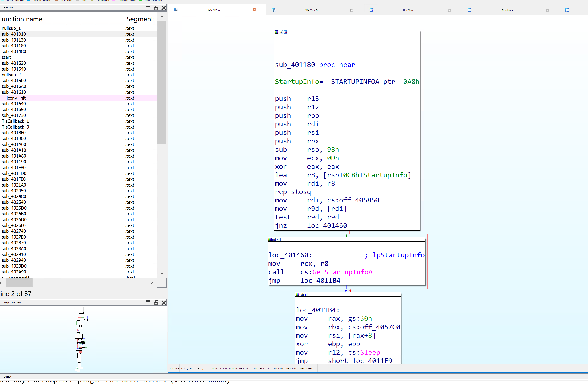The width and height of the screenshot is (588, 385).
Task: Click the Functions list scroll-right arrow
Action: (152, 283)
